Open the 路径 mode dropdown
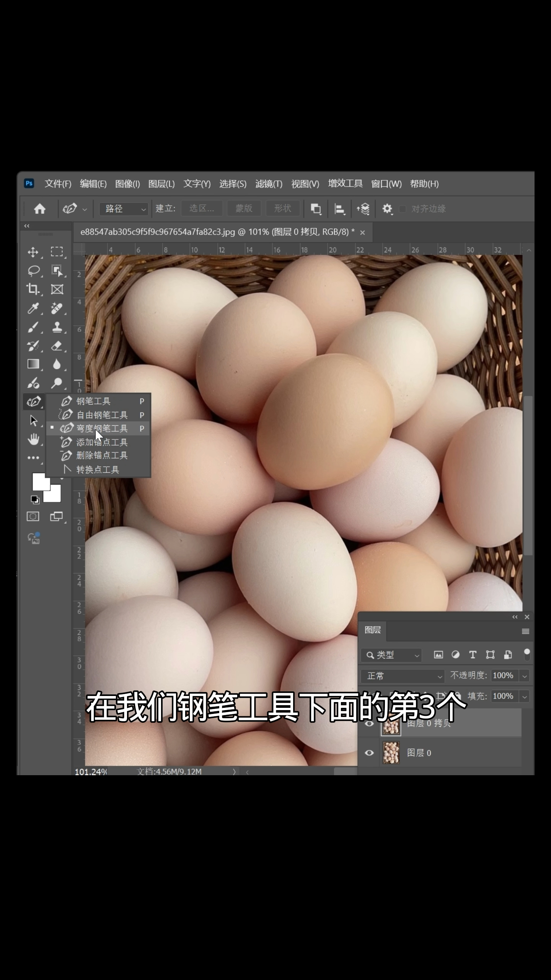551x980 pixels. click(x=124, y=209)
